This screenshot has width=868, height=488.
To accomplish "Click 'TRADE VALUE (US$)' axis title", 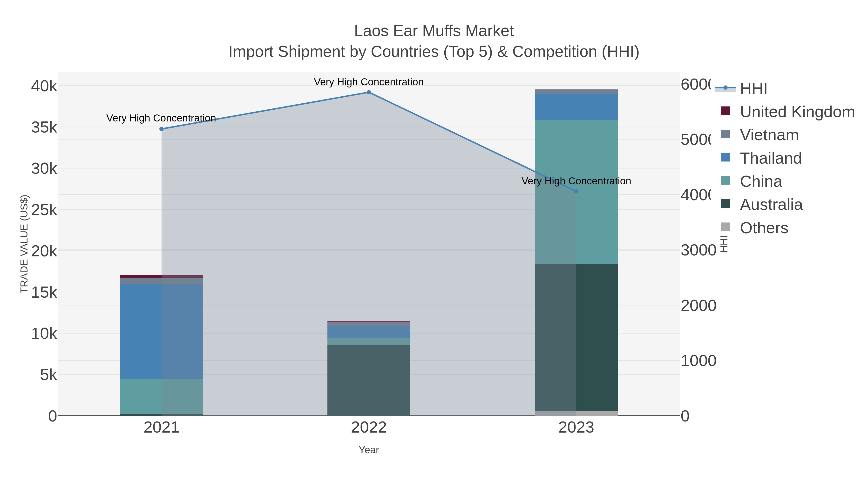I will point(24,244).
